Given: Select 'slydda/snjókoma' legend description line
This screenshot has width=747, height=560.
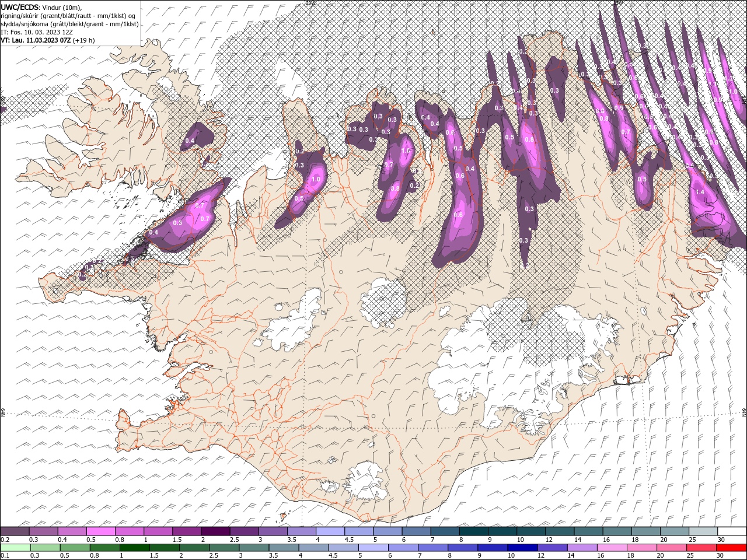Looking at the screenshot, I should coord(69,24).
